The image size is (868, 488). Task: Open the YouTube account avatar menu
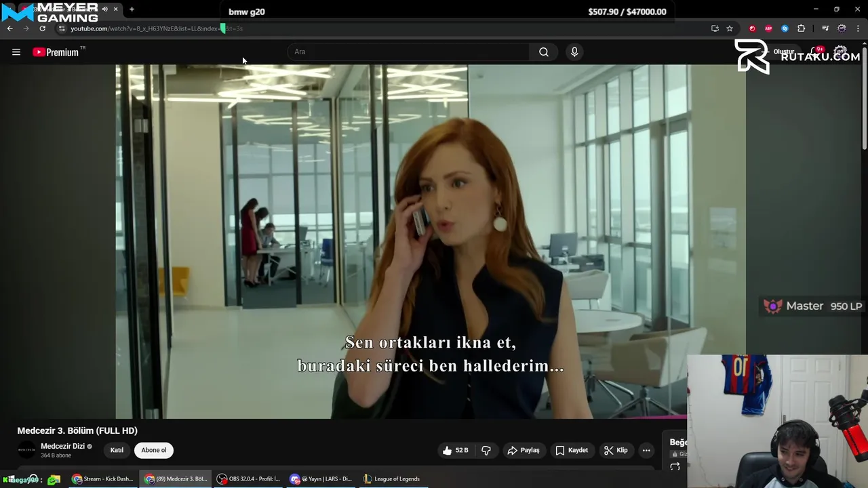pos(841,52)
